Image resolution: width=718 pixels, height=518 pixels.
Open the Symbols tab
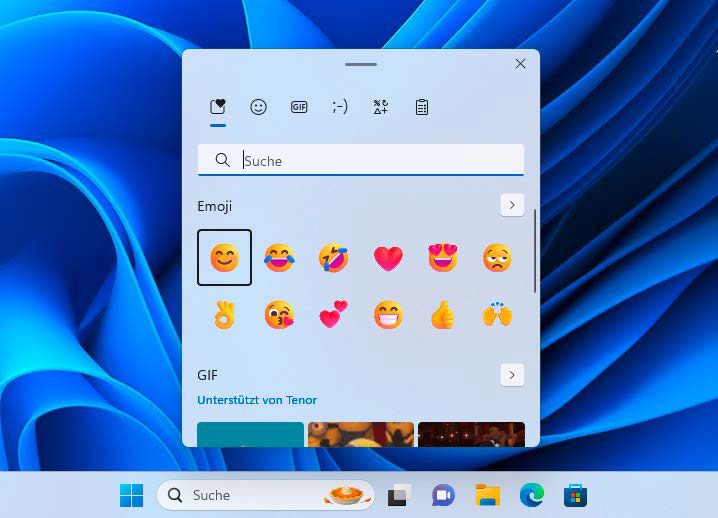(x=381, y=107)
